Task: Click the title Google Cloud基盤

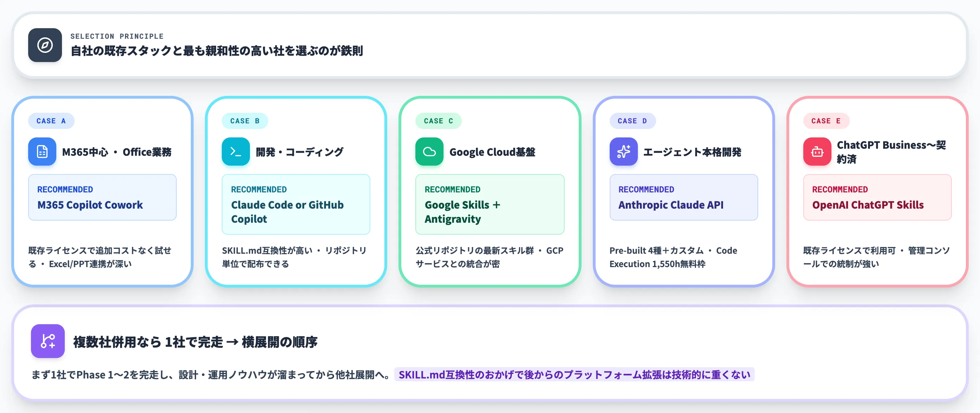Action: pyautogui.click(x=492, y=152)
